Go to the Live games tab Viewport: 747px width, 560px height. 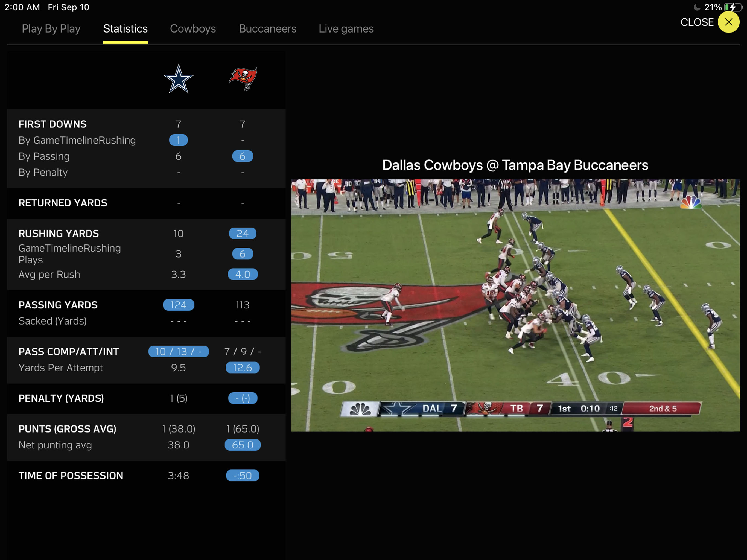[346, 29]
